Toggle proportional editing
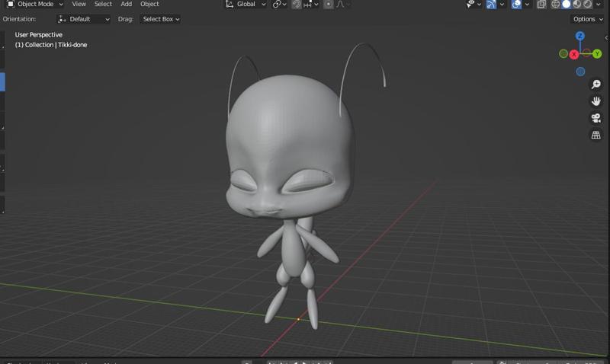The width and height of the screenshot is (610, 364). click(329, 4)
